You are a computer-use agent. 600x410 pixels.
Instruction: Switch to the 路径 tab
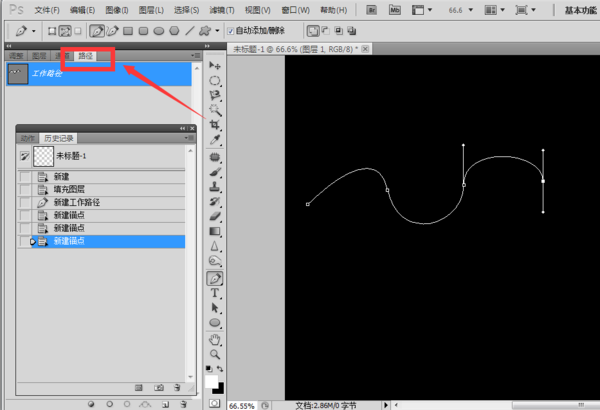pyautogui.click(x=86, y=56)
